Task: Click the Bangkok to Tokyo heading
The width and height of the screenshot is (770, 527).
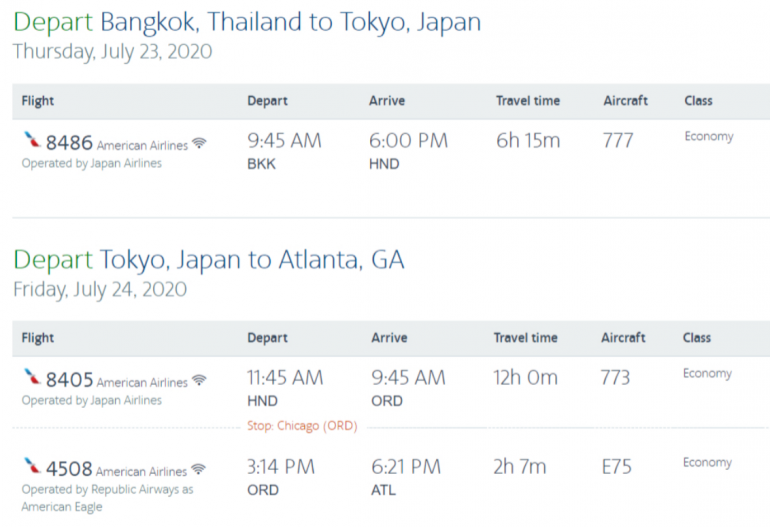Action: 246,22
